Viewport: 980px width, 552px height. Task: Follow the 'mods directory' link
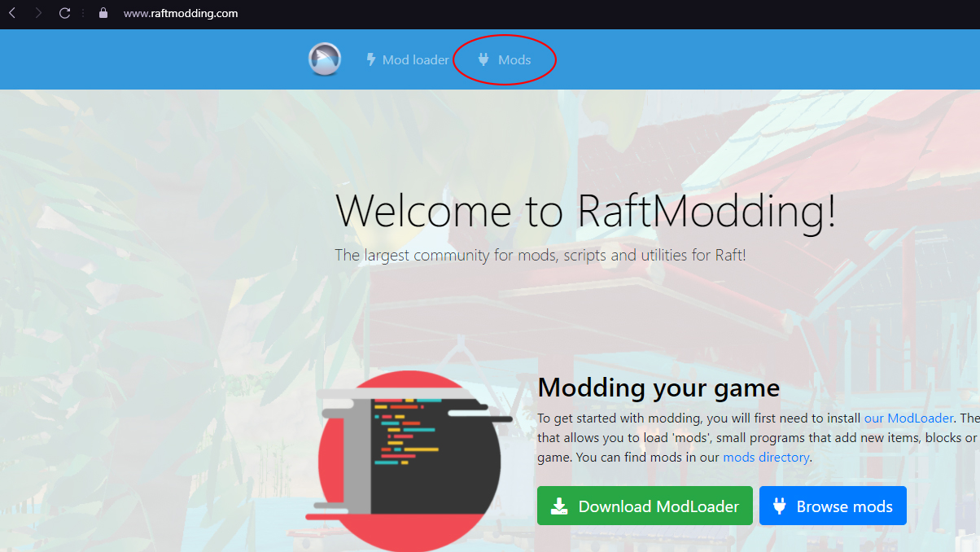pyautogui.click(x=766, y=458)
